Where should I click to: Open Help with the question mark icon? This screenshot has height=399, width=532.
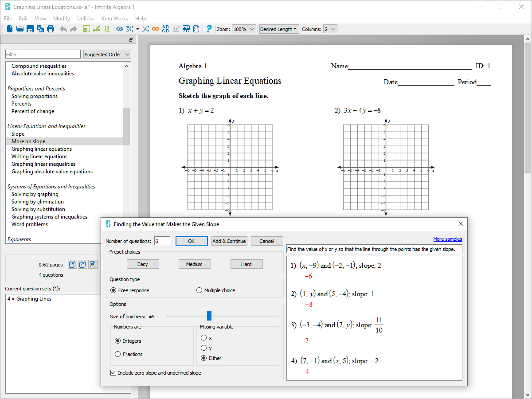209,29
